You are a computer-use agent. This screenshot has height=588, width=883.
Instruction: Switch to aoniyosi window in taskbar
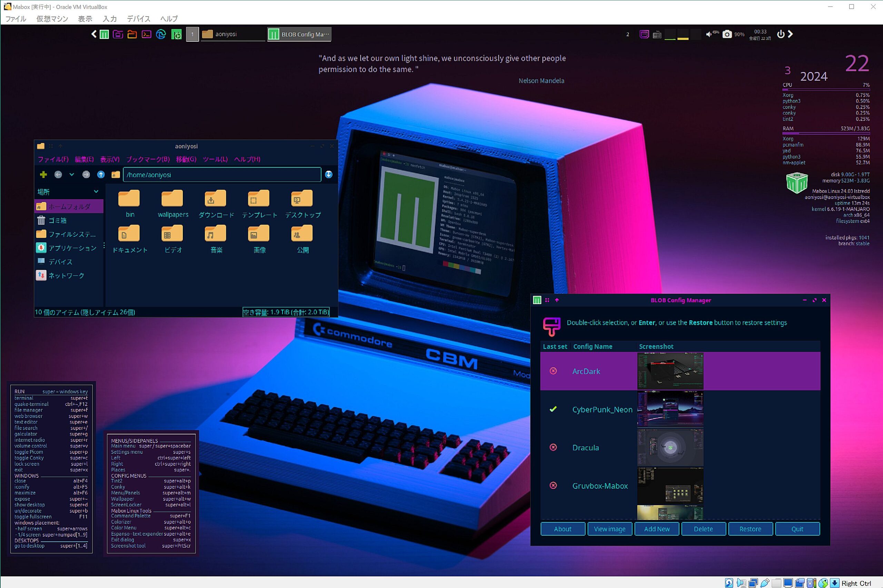pyautogui.click(x=233, y=34)
